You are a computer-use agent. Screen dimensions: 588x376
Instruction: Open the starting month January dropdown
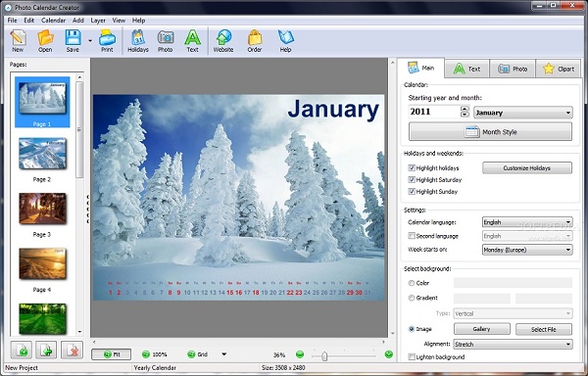click(x=523, y=113)
